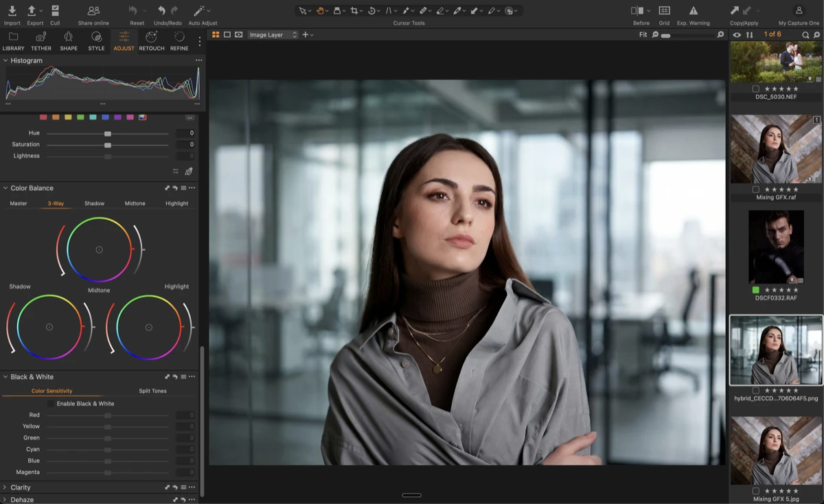Select the Crop cursor tool
824x504 pixels.
356,10
